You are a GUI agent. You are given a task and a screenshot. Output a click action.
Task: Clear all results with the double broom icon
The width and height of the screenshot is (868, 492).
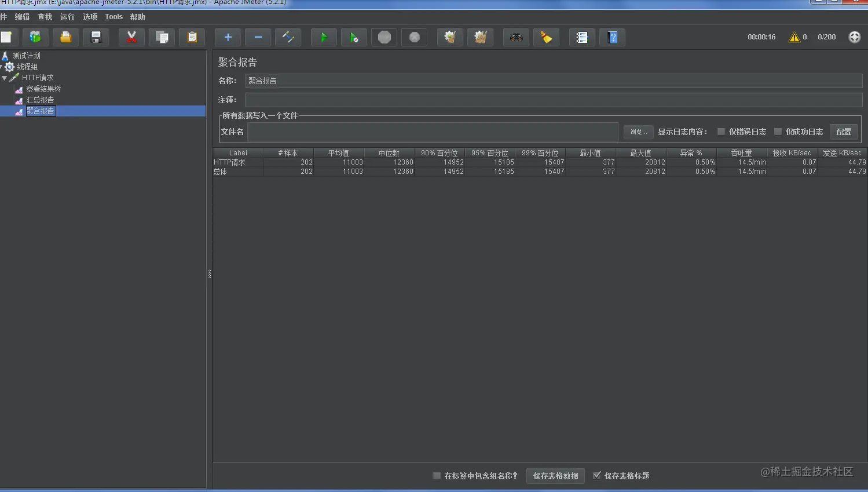point(480,37)
